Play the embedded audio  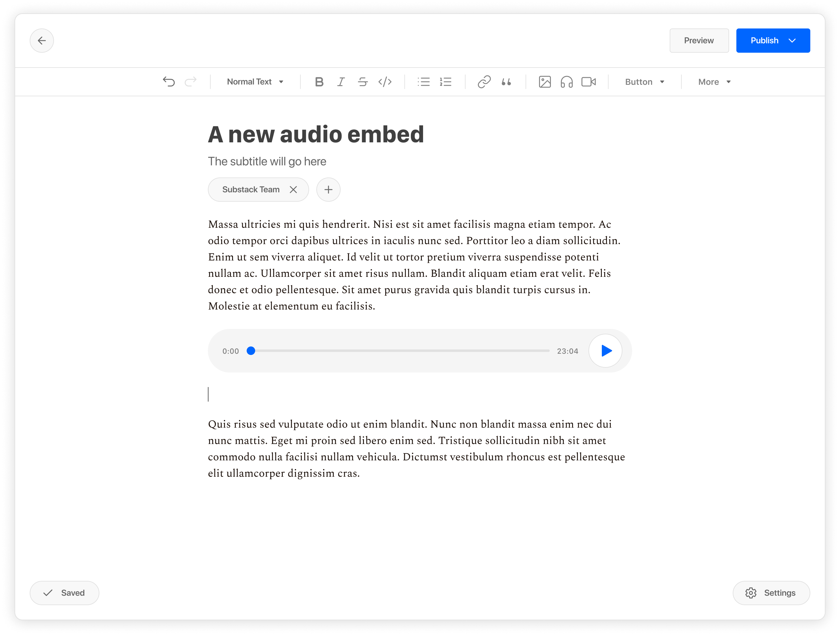click(x=605, y=351)
